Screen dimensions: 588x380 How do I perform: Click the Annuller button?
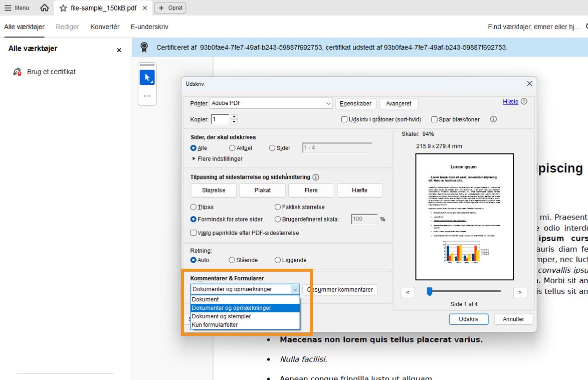point(513,319)
